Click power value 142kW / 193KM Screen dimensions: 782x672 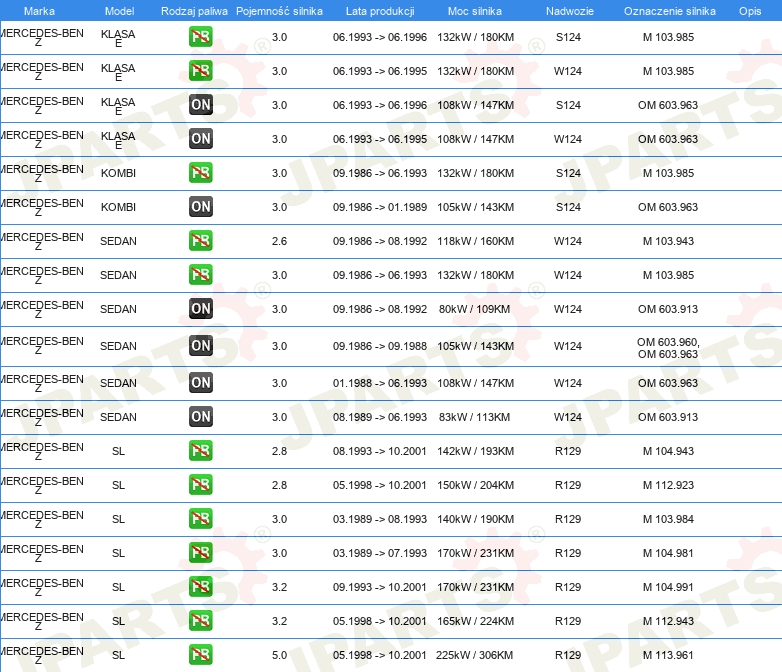[475, 451]
